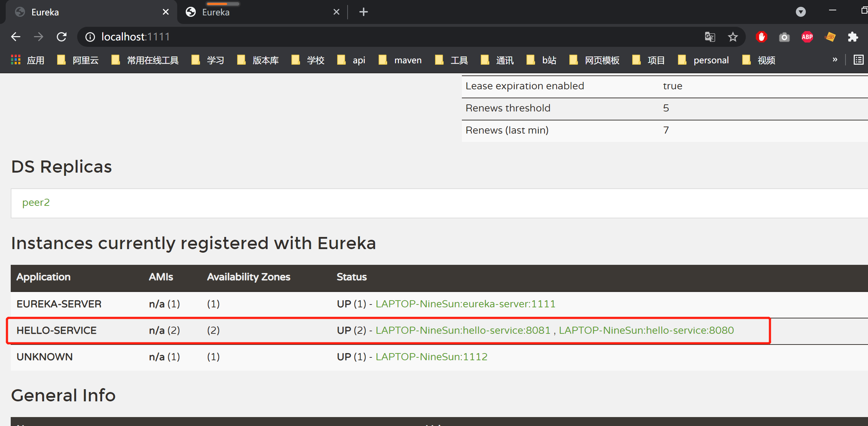This screenshot has height=426, width=868.
Task: Open LAPTOP-NineSun:hello-service:8080 instance link
Action: [x=646, y=330]
